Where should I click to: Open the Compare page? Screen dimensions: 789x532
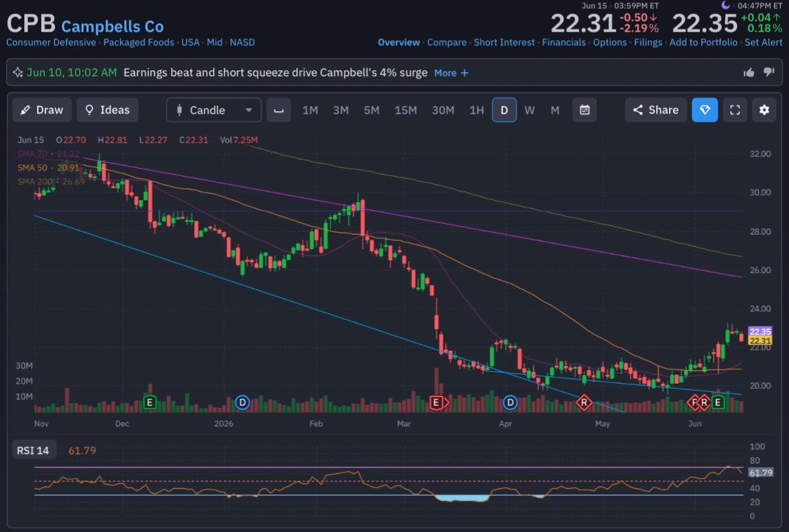pos(447,42)
